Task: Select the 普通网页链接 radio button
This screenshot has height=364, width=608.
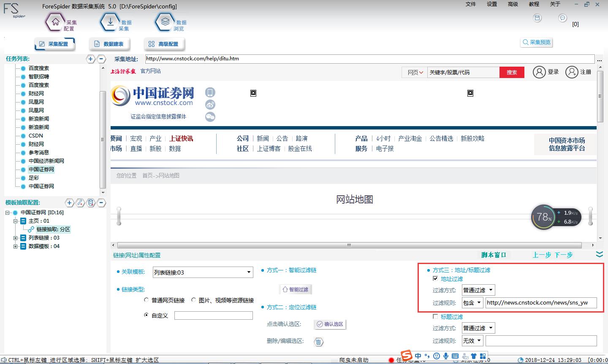Action: (x=147, y=300)
